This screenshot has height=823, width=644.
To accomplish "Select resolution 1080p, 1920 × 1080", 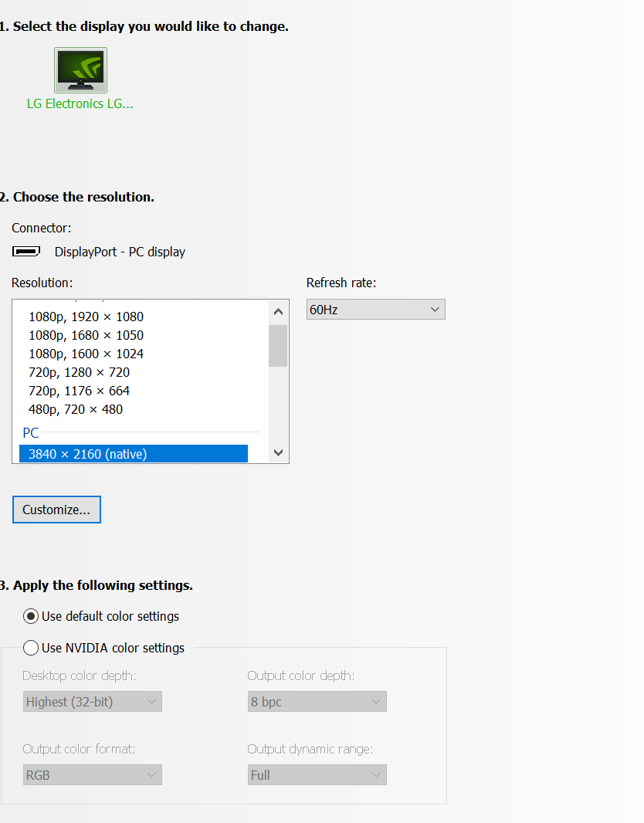I will pyautogui.click(x=86, y=317).
